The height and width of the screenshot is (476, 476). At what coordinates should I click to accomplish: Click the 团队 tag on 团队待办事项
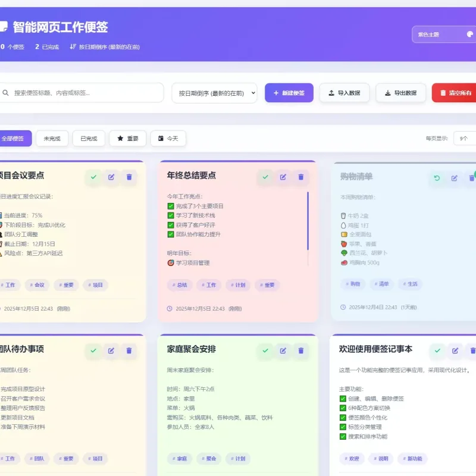[x=37, y=459]
